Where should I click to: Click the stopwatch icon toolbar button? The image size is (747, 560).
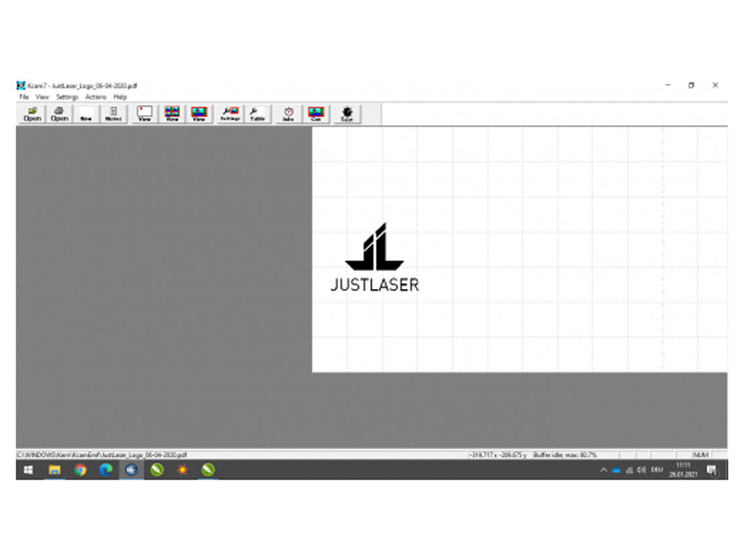[x=288, y=114]
